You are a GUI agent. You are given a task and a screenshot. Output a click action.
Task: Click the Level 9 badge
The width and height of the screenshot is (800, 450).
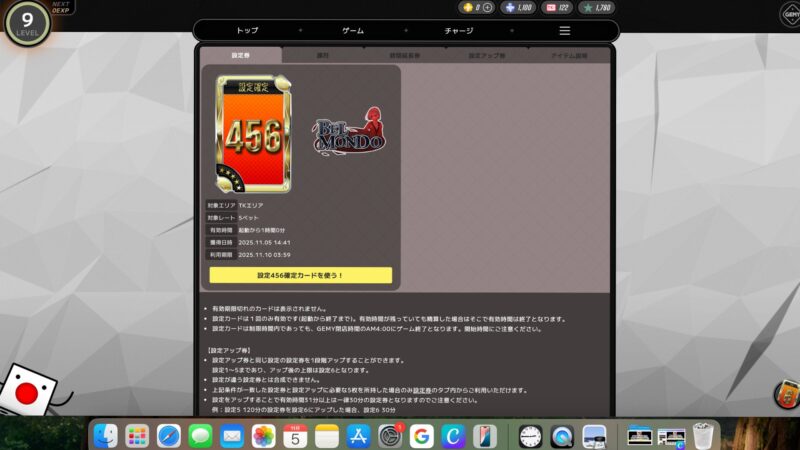26,22
